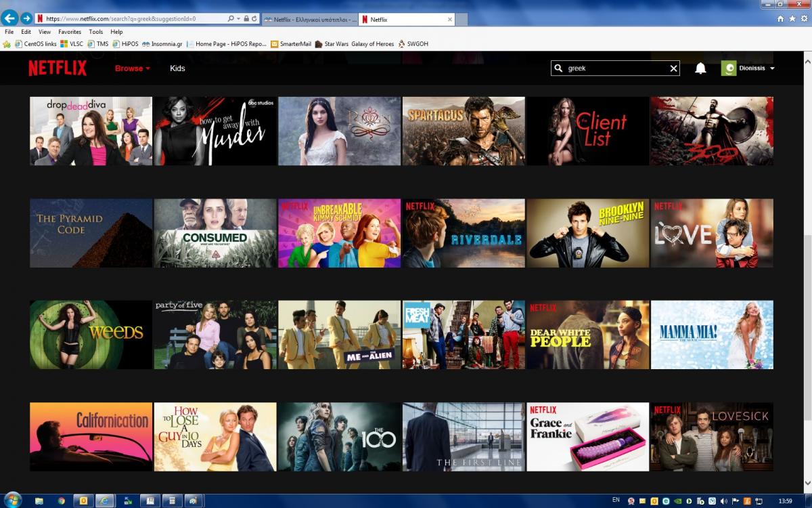
Task: Open the Kids link
Action: 177,68
